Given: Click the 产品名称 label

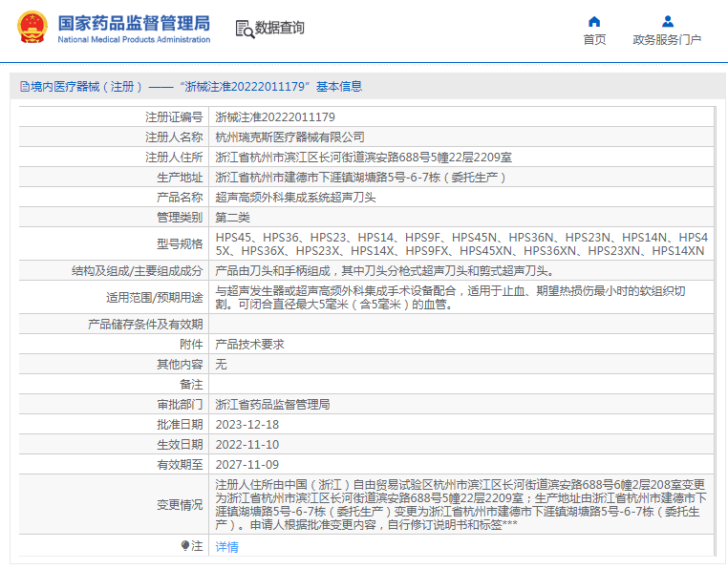Looking at the screenshot, I should [180, 198].
